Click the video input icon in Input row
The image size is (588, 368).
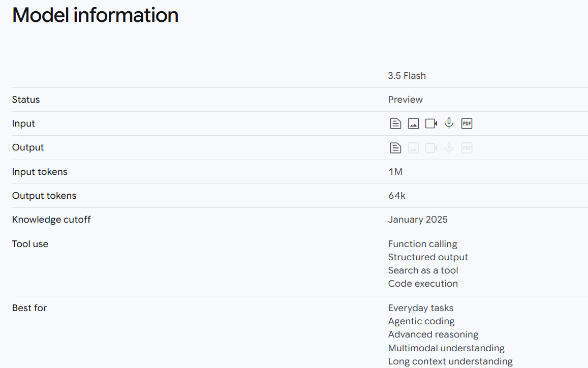coord(431,124)
